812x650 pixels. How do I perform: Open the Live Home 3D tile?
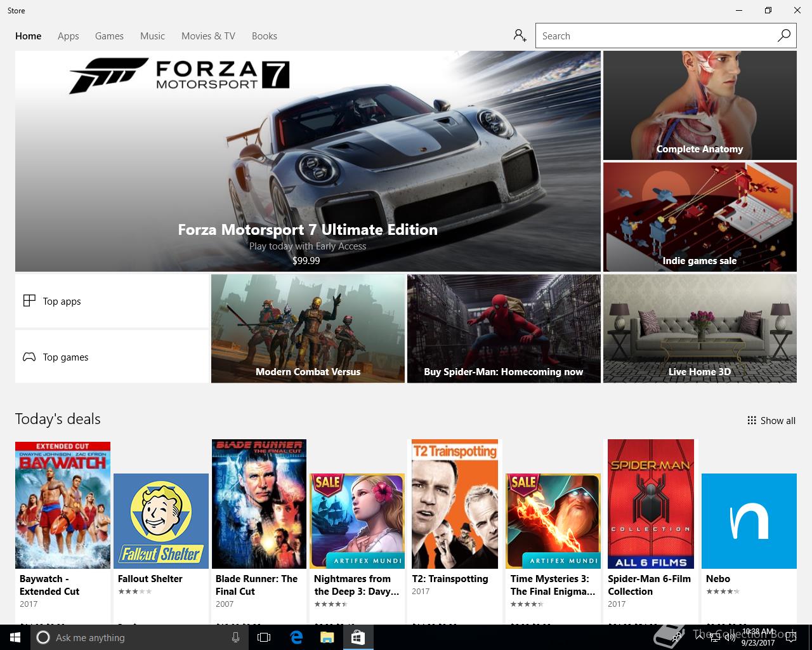700,329
